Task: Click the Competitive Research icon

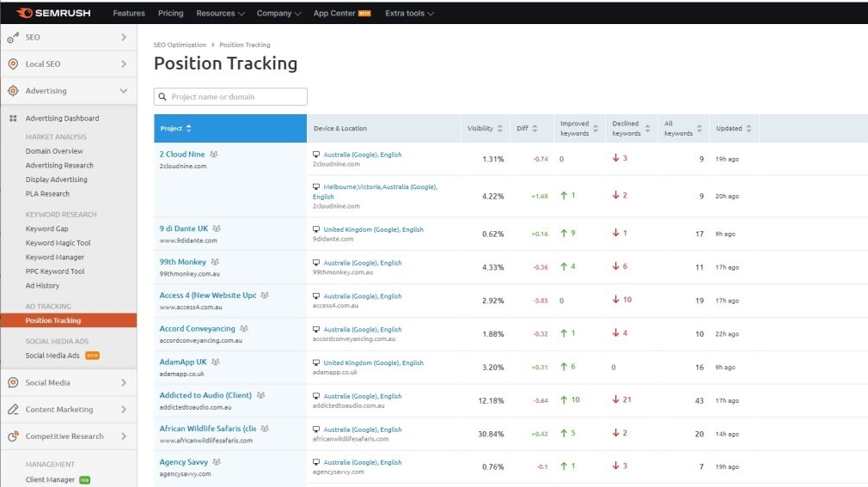Action: click(13, 436)
